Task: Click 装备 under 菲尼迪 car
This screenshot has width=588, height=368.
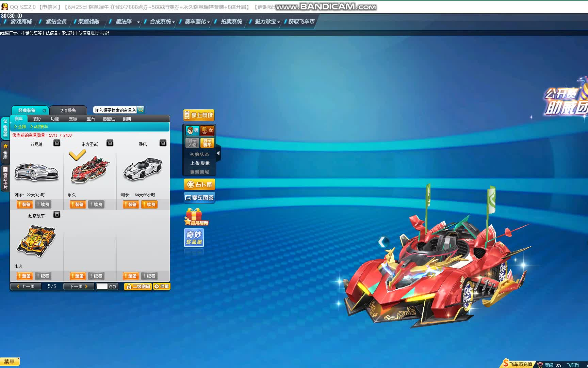Action: [25, 204]
